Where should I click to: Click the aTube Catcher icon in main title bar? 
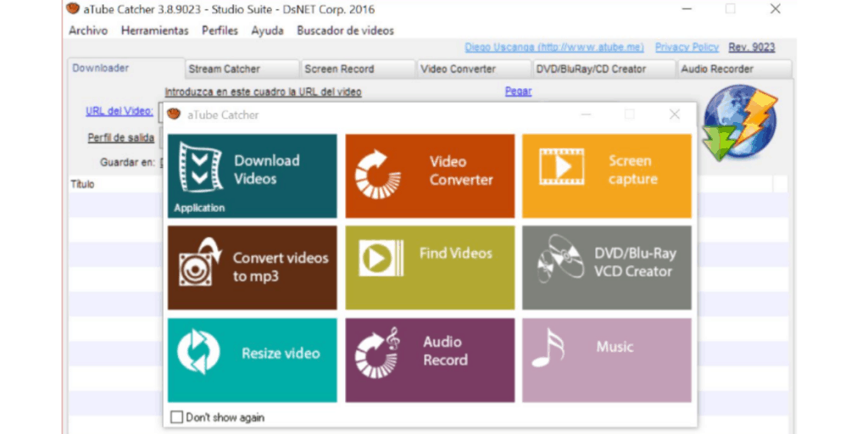point(72,8)
